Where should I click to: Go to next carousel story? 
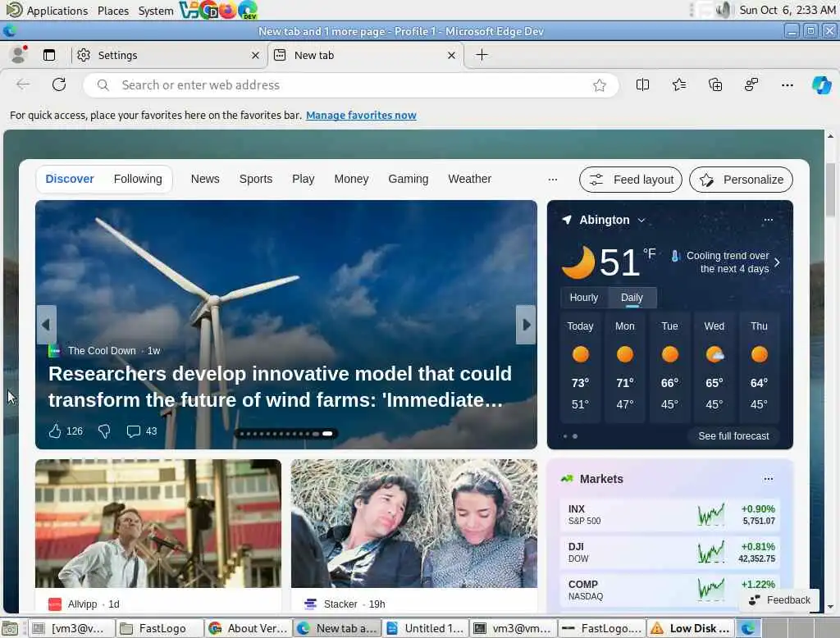526,325
